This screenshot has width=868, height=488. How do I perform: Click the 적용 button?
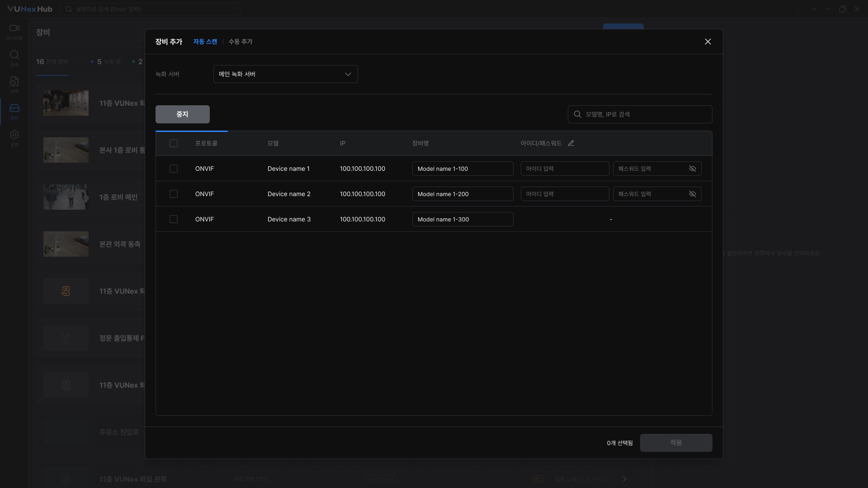tap(676, 443)
